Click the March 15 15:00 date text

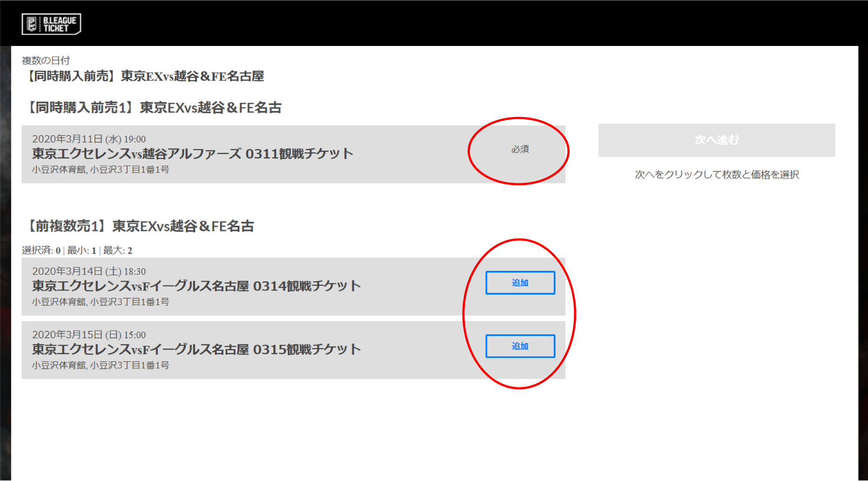coord(89,335)
